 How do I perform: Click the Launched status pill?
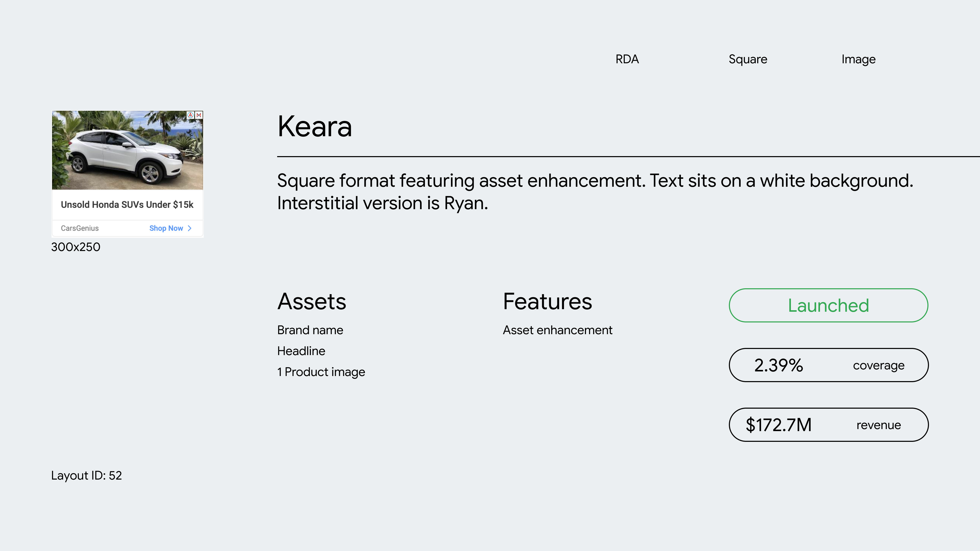tap(829, 305)
